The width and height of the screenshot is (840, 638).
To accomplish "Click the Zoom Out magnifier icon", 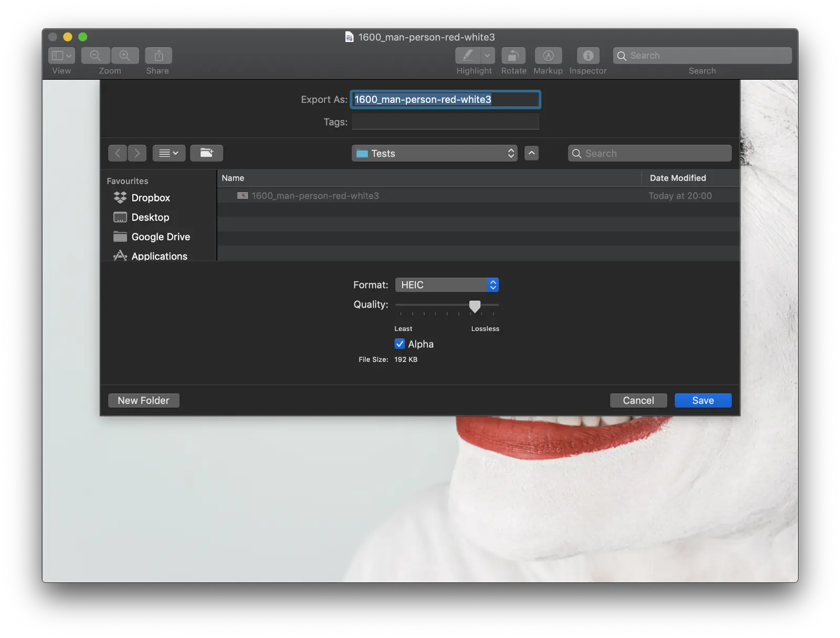I will pyautogui.click(x=96, y=56).
